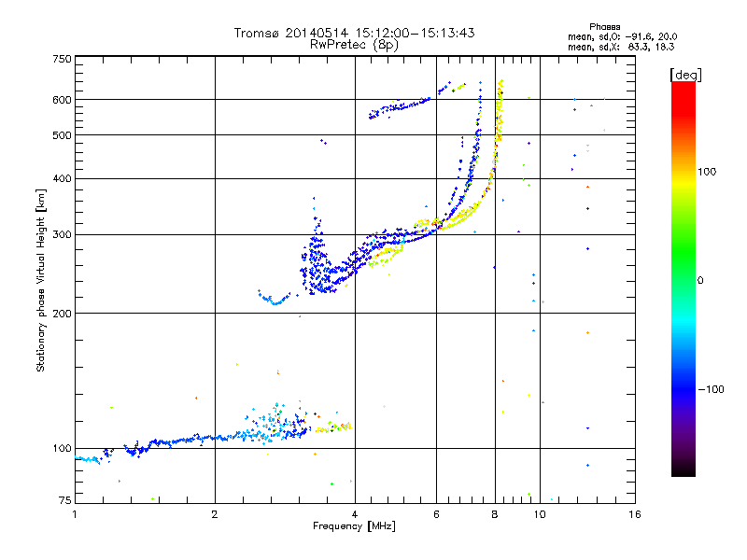Click the x-axis '4' tick label
This screenshot has height=560, width=747.
click(x=355, y=514)
